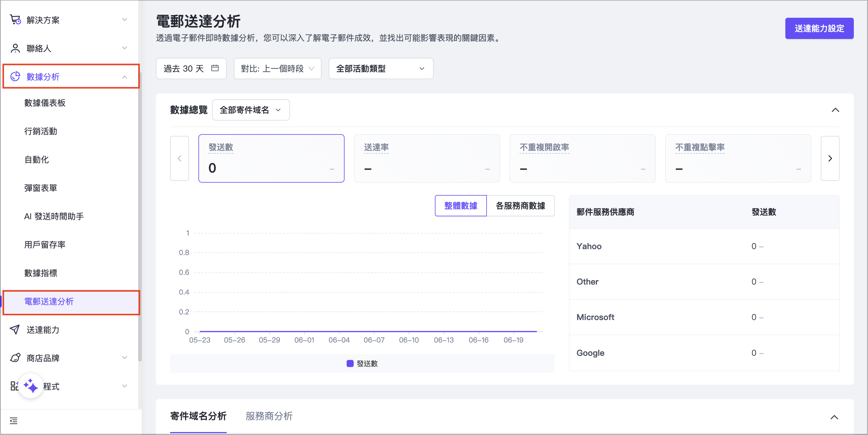868x435 pixels.
Task: Collapse the sidebar with the menu icon
Action: tap(14, 421)
